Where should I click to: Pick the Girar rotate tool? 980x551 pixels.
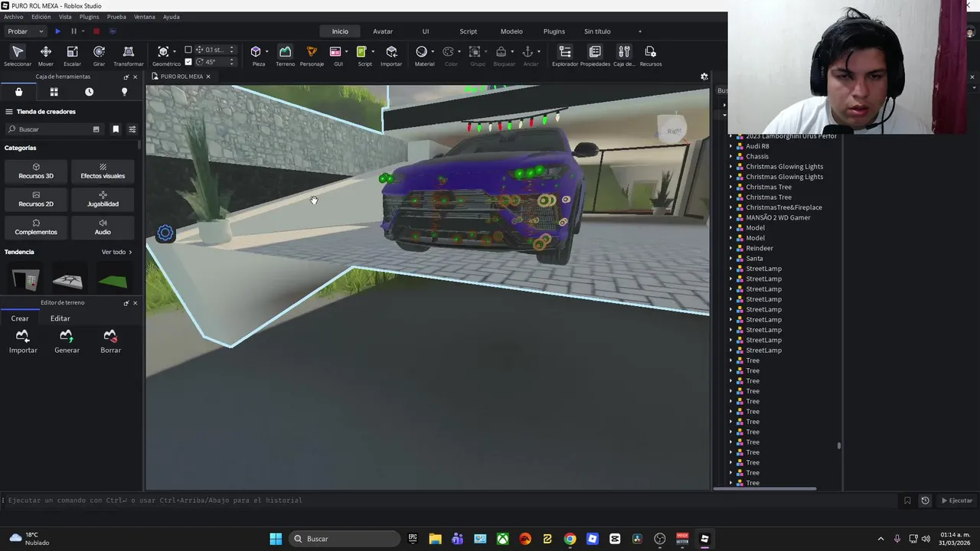pos(99,55)
